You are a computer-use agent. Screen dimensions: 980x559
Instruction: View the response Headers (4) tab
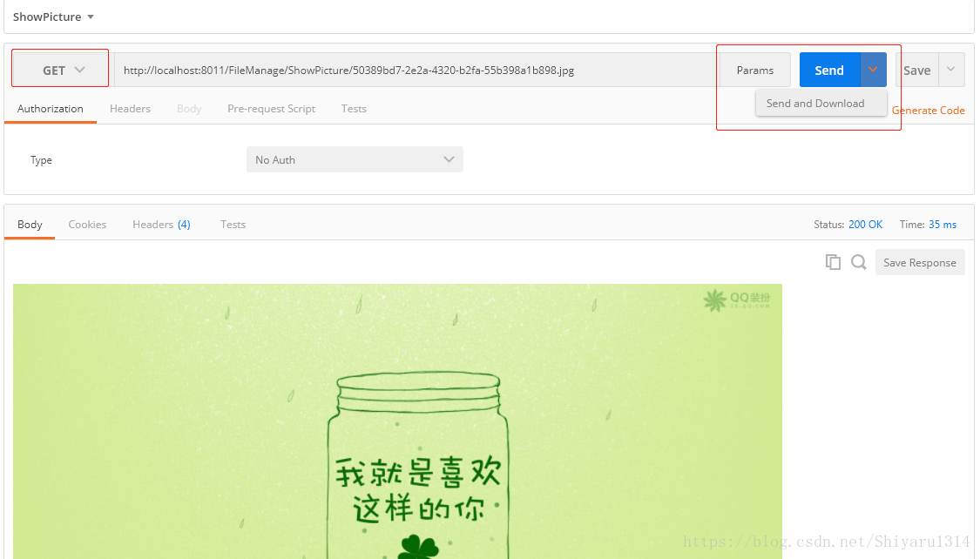pos(161,225)
